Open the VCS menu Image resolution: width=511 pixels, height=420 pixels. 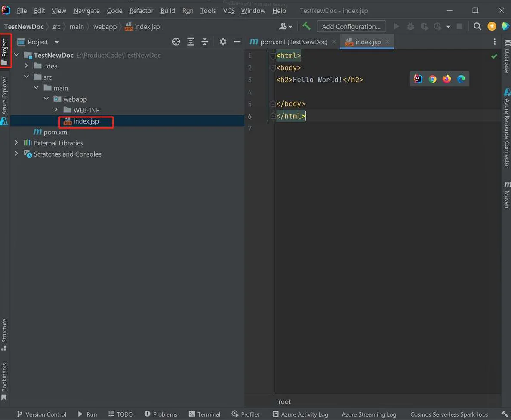tap(229, 11)
